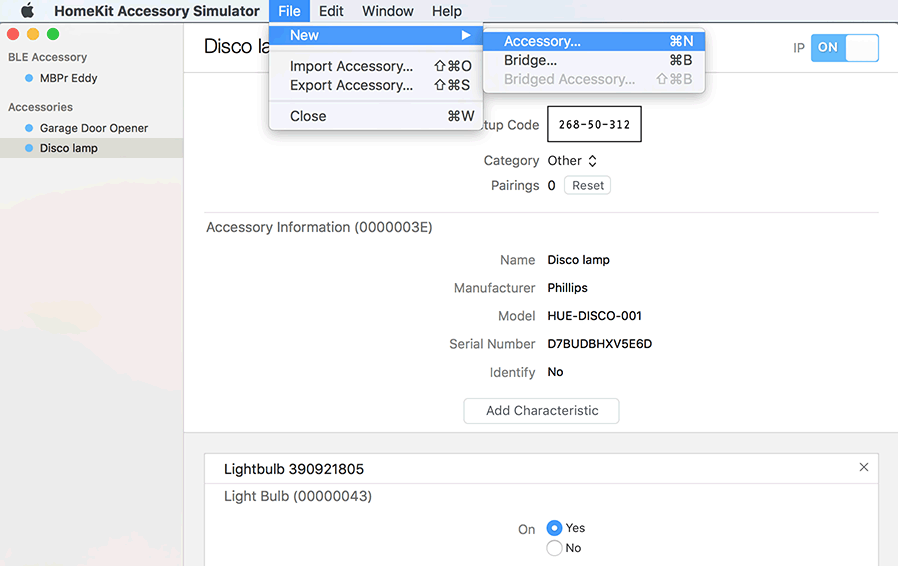Click the Accessory Information (0000003E) heading
Viewport: 898px width, 566px height.
[x=319, y=227]
